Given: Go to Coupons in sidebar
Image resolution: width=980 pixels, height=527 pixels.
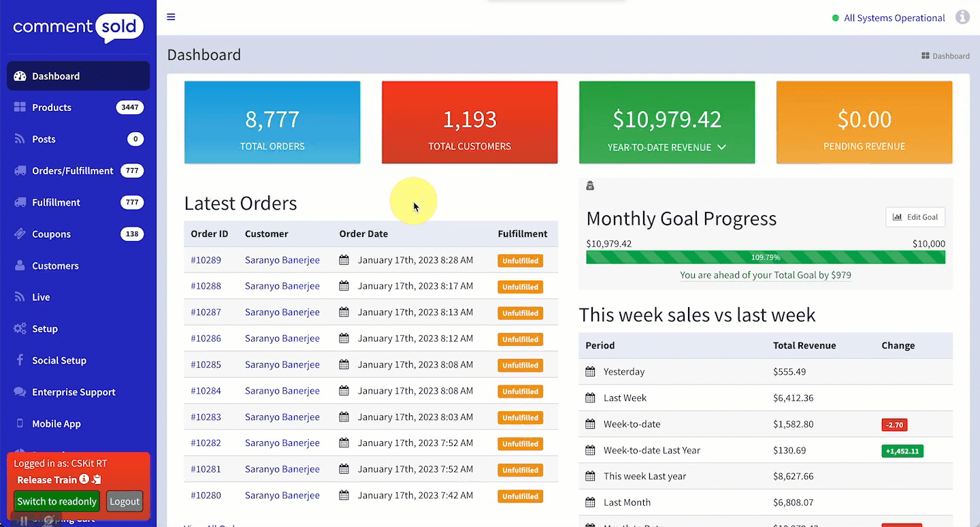Looking at the screenshot, I should [51, 234].
